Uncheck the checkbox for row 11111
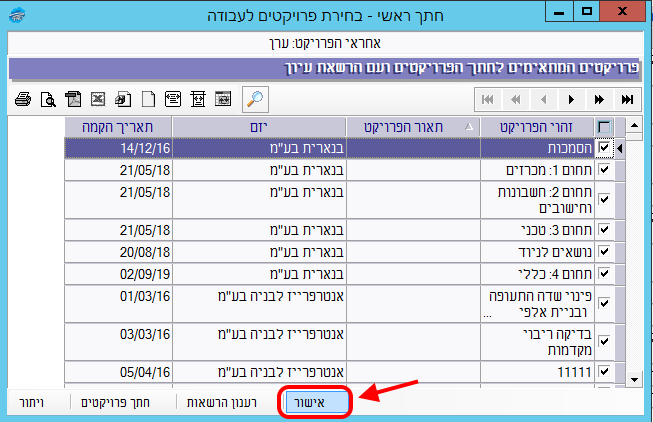653x422 pixels. click(x=604, y=373)
